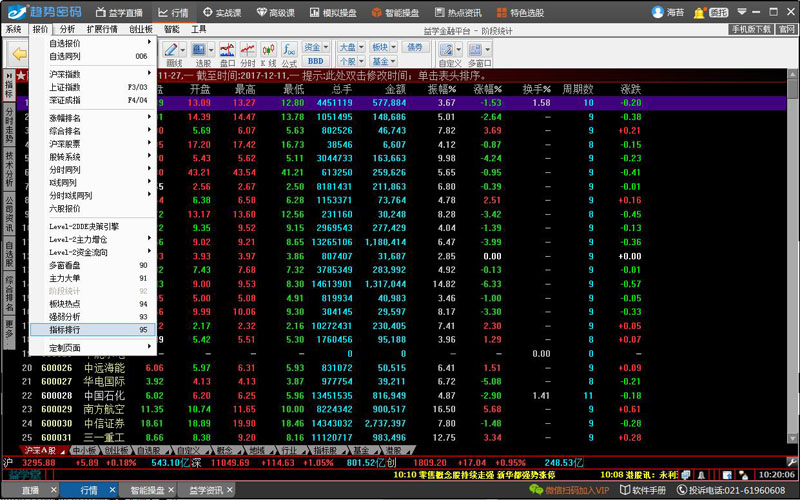The height and width of the screenshot is (500, 800).
Task: Click the 公式 formula icon
Action: pos(289,52)
